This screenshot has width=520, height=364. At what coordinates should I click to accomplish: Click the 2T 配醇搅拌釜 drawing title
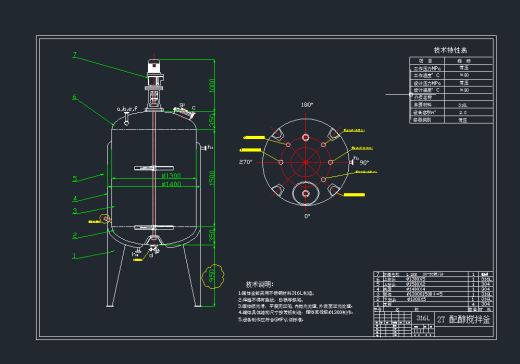[x=464, y=319]
